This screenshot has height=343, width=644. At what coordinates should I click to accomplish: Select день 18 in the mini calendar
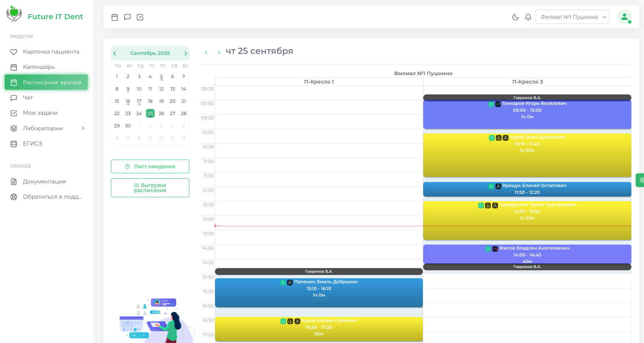pyautogui.click(x=150, y=101)
